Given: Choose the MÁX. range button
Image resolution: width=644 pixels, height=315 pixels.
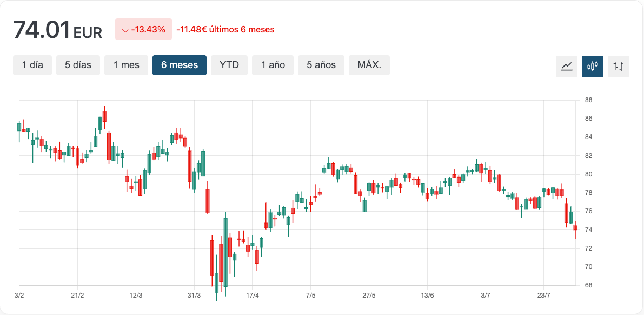Looking at the screenshot, I should (x=369, y=65).
